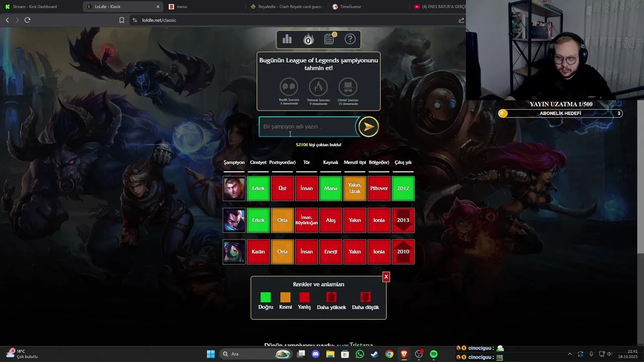Click the browser forward arrow

17,20
